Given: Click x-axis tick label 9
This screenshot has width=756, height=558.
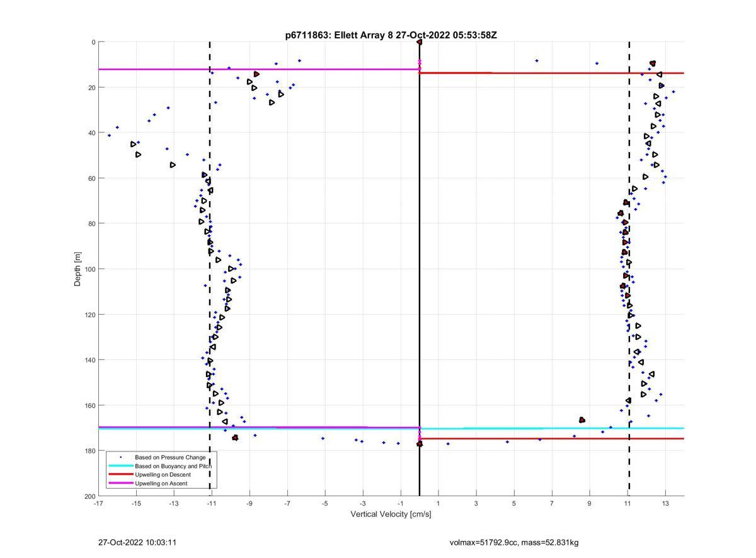Looking at the screenshot, I should coord(590,503).
